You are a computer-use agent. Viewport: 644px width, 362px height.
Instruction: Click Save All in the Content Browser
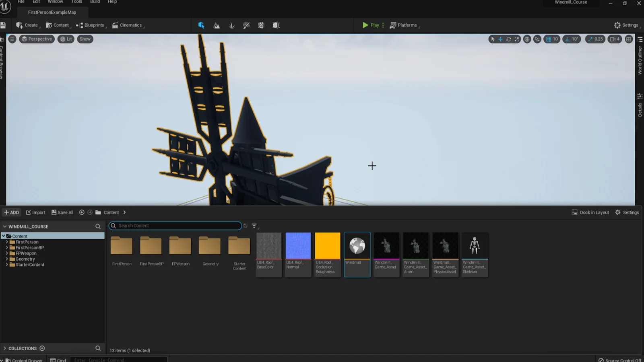[x=62, y=212]
